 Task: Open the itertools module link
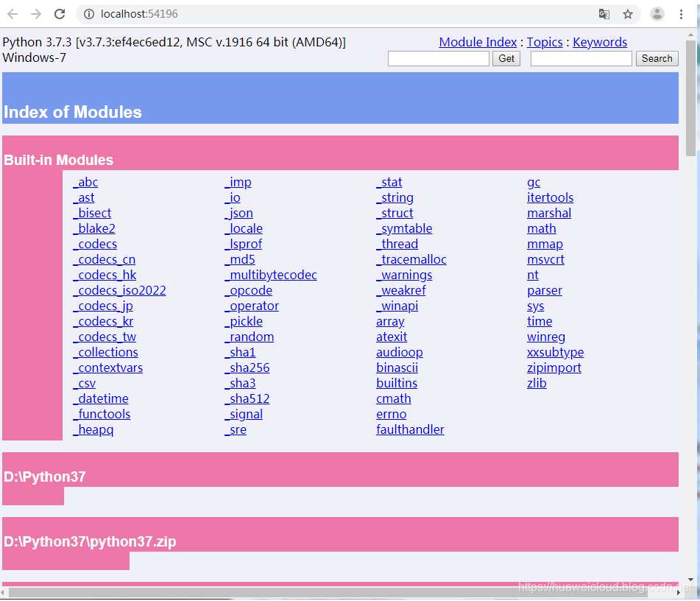[x=550, y=197]
